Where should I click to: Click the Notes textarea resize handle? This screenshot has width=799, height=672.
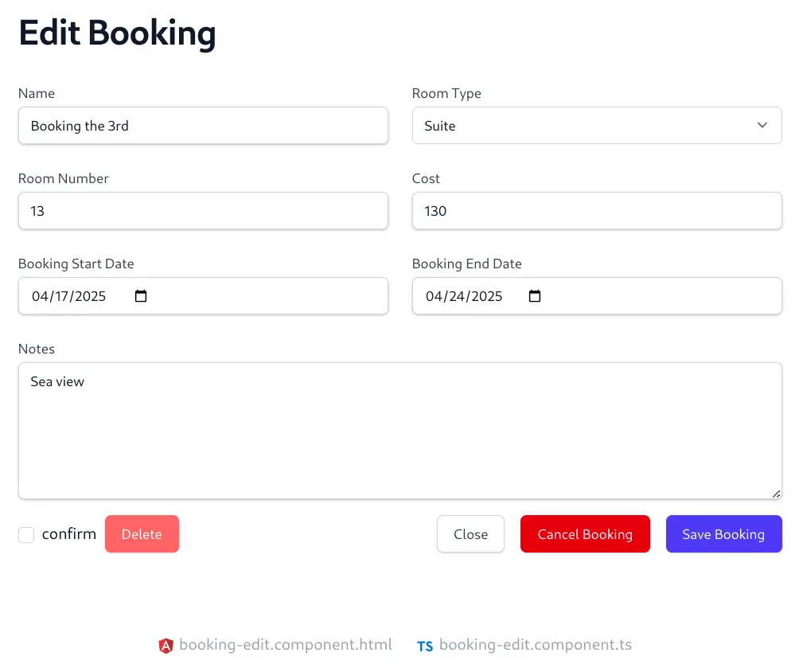click(776, 494)
